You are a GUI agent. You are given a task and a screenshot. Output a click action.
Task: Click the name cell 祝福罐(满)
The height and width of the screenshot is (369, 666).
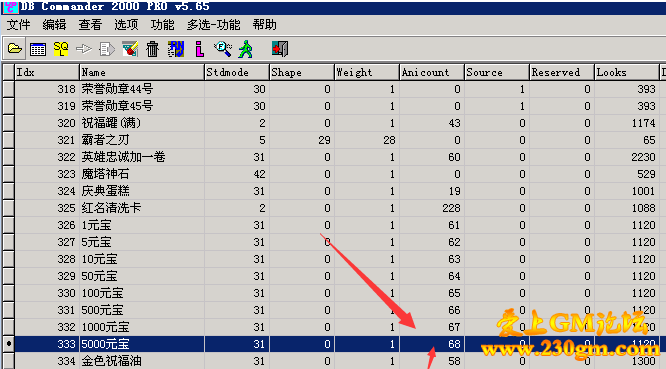point(142,123)
